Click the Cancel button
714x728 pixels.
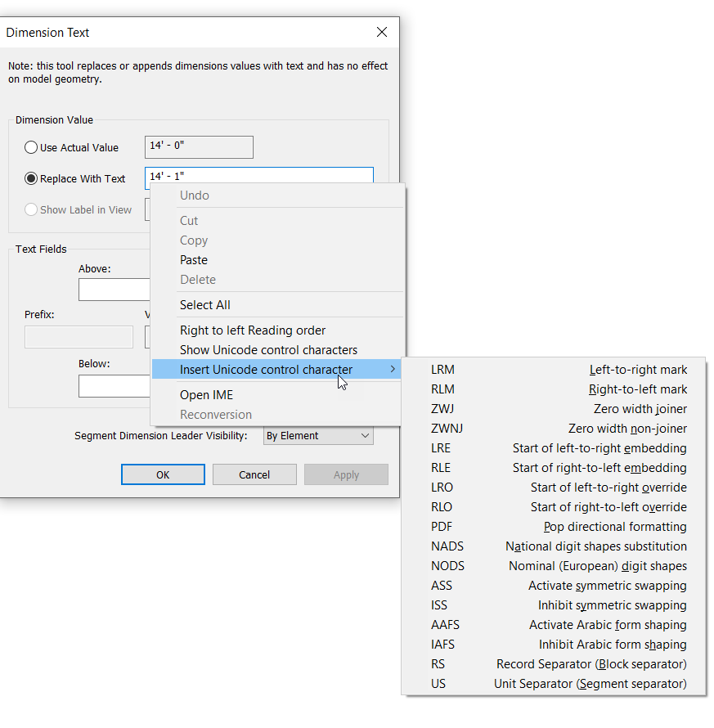point(254,474)
